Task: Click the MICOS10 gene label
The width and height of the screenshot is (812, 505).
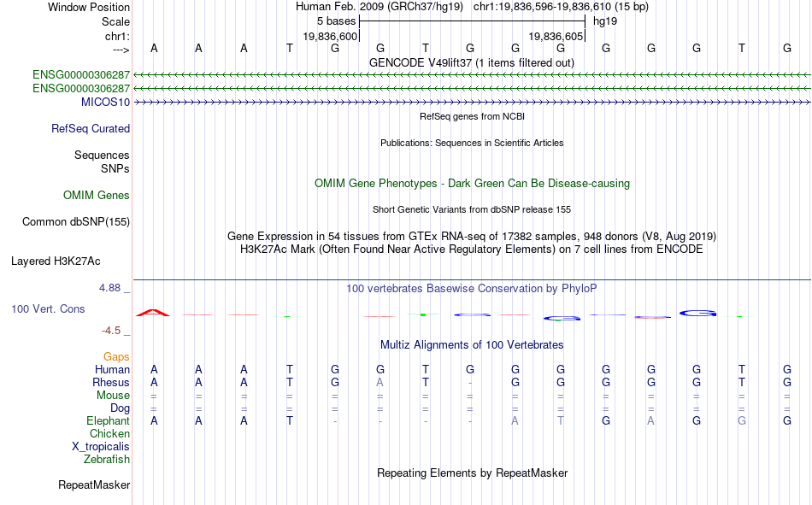Action: (105, 102)
